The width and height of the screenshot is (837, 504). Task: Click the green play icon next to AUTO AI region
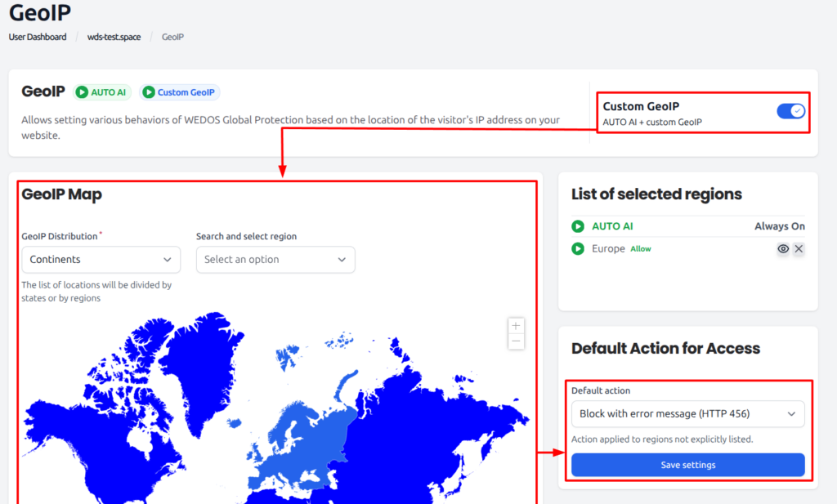(x=577, y=226)
